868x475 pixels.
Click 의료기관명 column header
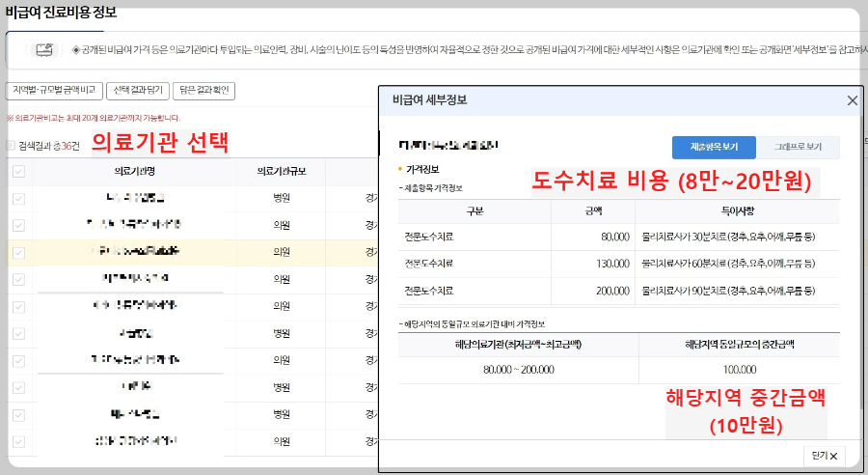pos(134,172)
